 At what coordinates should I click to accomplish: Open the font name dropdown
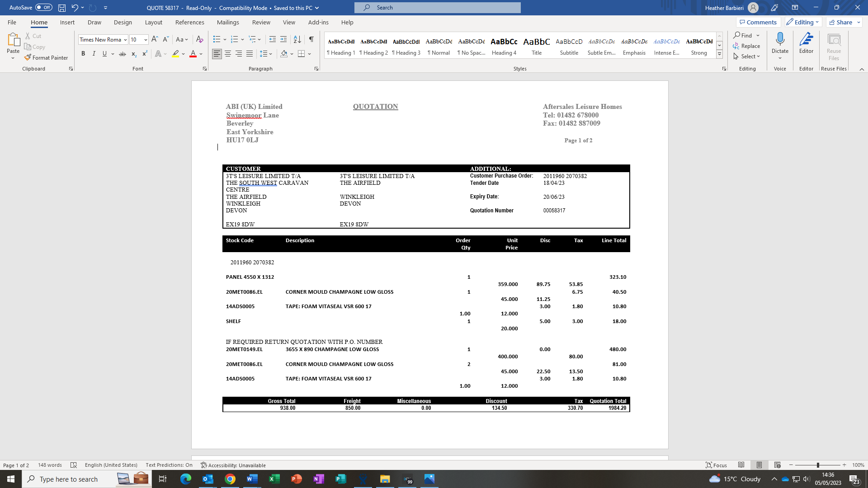125,40
